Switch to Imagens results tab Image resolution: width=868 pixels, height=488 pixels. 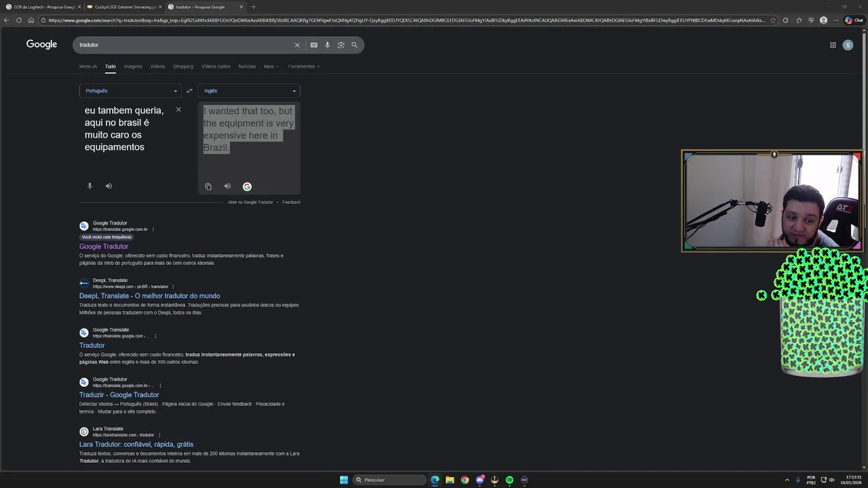(133, 66)
